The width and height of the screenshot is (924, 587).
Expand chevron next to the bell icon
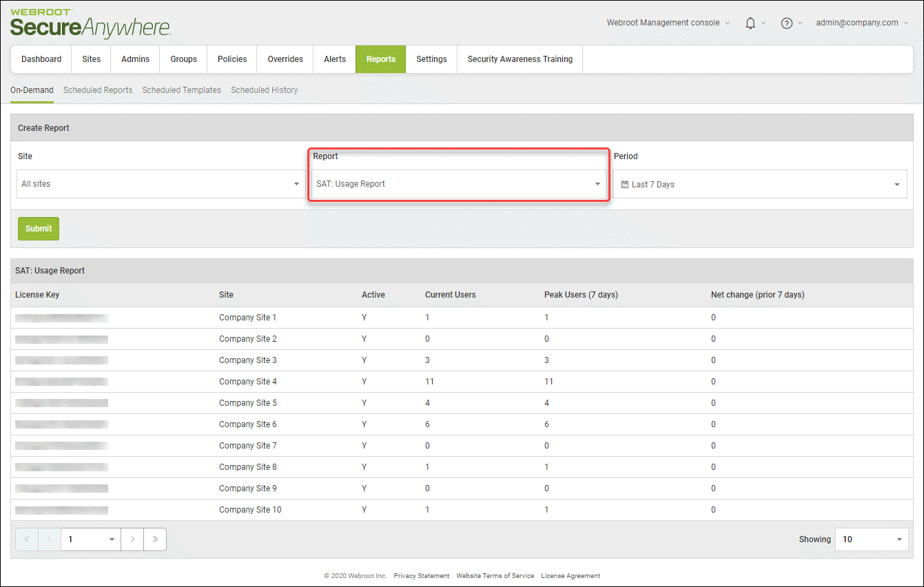tap(763, 23)
